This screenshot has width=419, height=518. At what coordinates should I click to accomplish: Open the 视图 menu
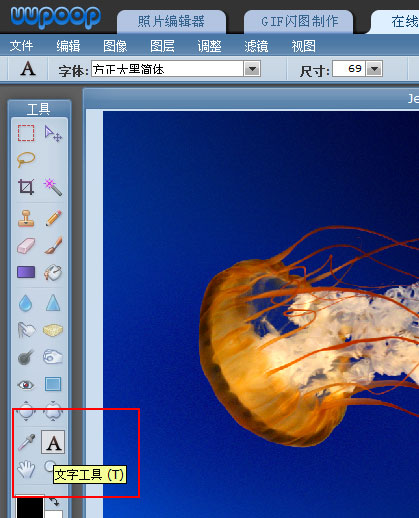(303, 46)
